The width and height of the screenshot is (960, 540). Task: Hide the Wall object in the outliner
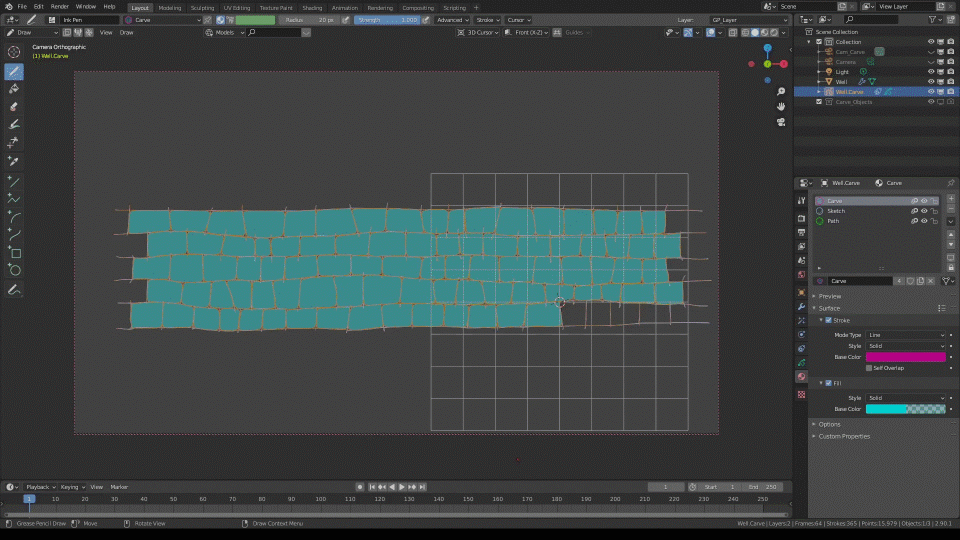tap(931, 81)
